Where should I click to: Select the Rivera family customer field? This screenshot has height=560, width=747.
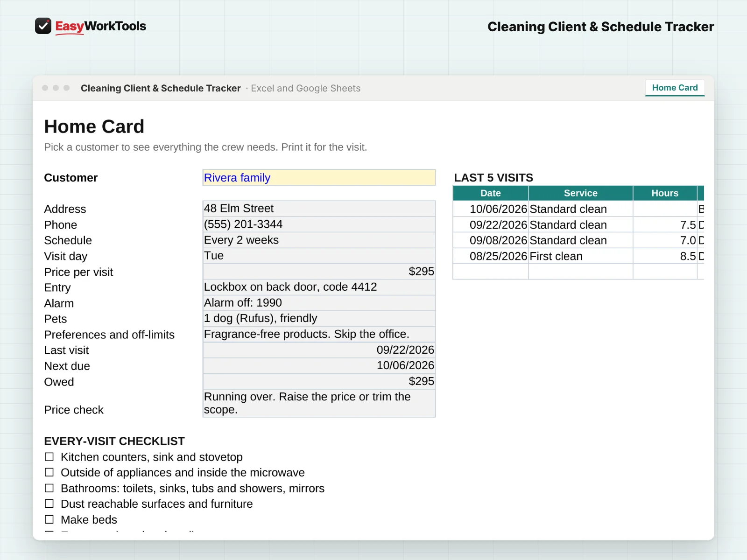pyautogui.click(x=319, y=178)
